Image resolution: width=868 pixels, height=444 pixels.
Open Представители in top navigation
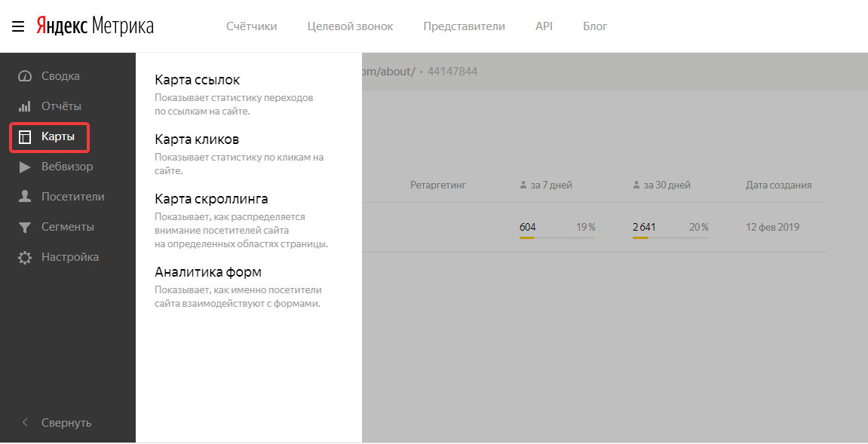[464, 26]
